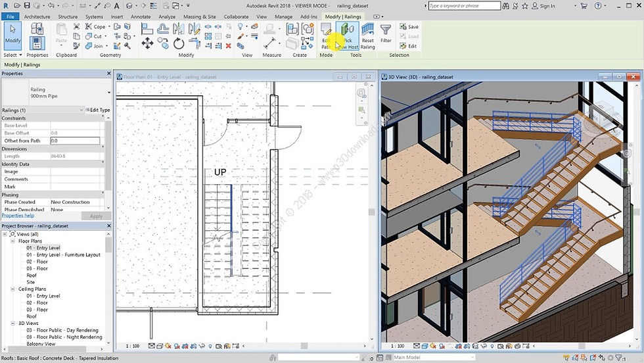Toggle Show Crop Region in floor plan view bar
Image resolution: width=644 pixels, height=363 pixels.
tap(193, 346)
